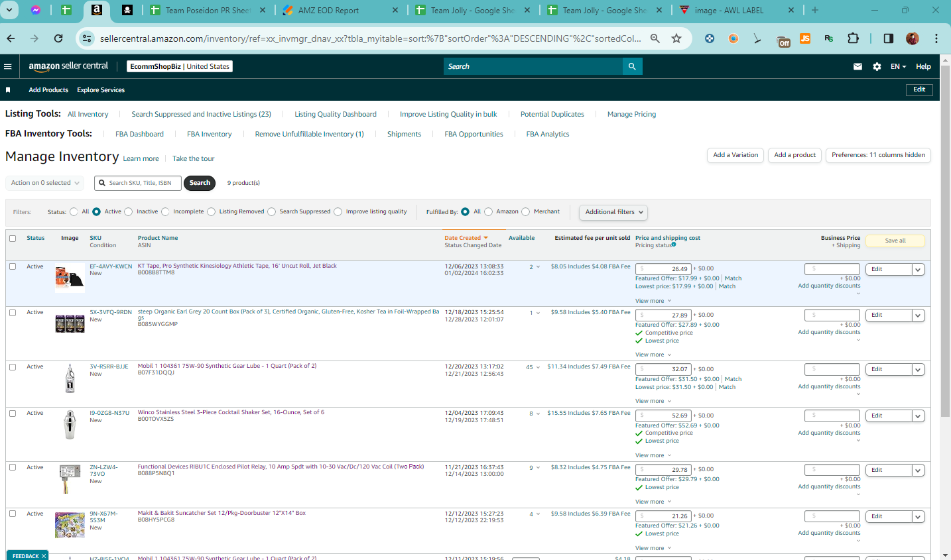Open the Explore Services menu

pos(101,90)
